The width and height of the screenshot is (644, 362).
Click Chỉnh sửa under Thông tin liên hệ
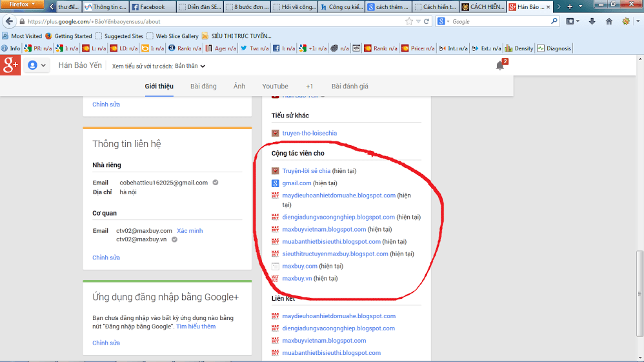(x=106, y=257)
